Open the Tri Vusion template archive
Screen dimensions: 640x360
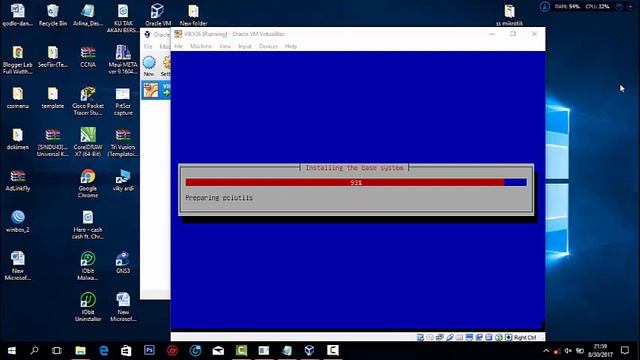point(123,142)
